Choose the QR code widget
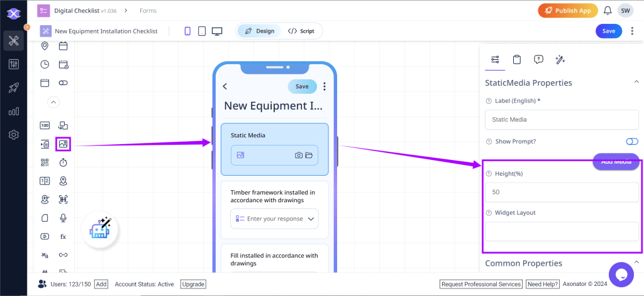 pos(45,162)
